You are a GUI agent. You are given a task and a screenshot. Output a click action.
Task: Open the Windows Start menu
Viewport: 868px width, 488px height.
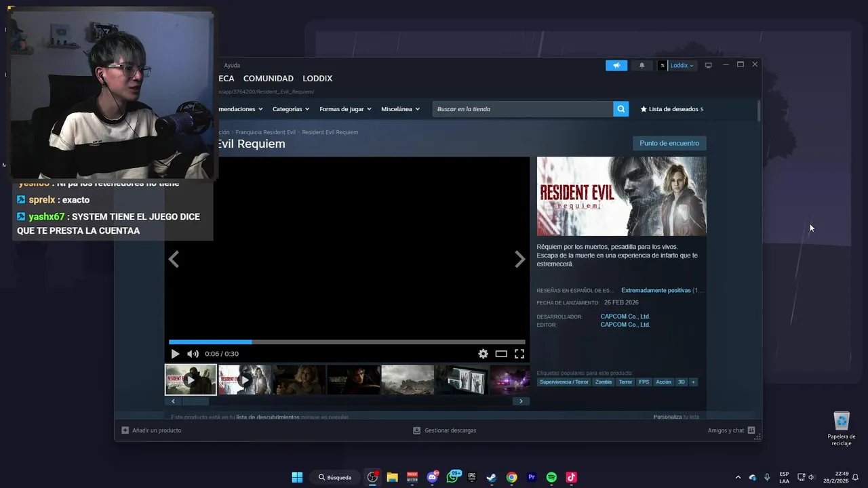(x=297, y=477)
